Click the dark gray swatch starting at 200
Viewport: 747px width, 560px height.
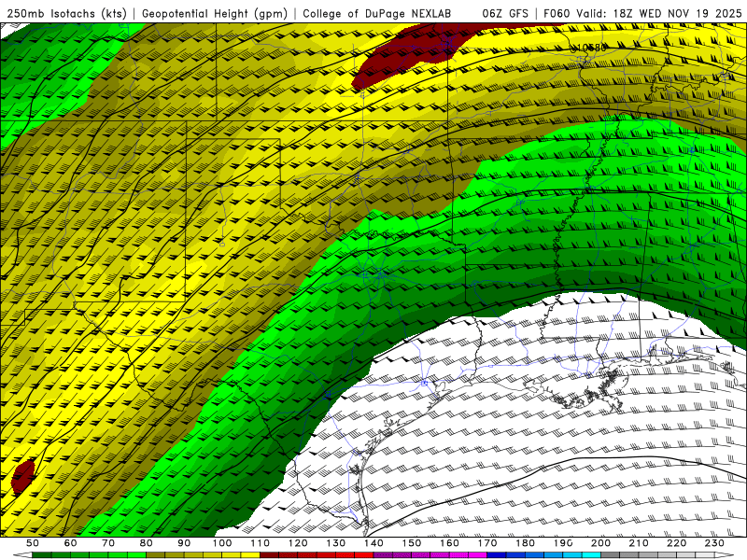tap(611, 555)
